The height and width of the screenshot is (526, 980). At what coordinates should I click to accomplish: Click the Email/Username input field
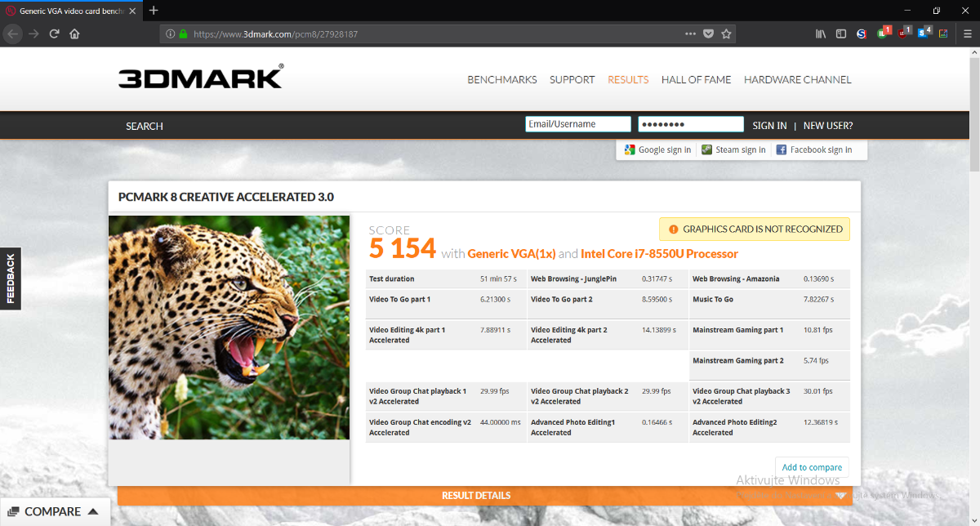coord(578,124)
